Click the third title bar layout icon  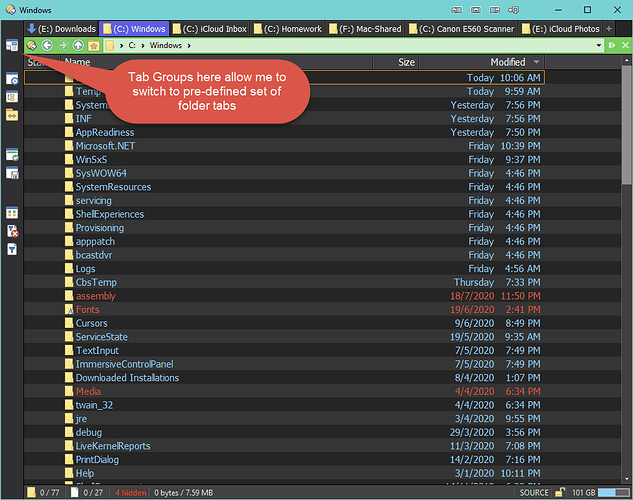pos(495,10)
